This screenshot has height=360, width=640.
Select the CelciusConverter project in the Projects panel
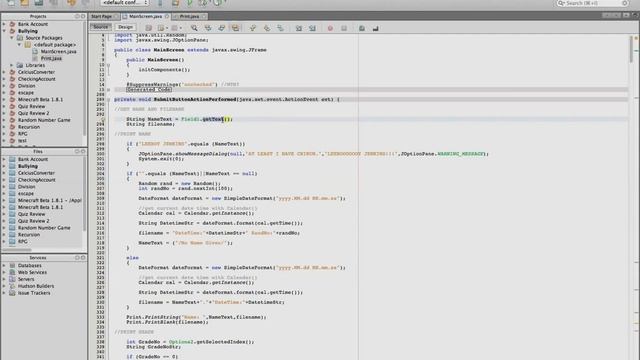[x=36, y=72]
